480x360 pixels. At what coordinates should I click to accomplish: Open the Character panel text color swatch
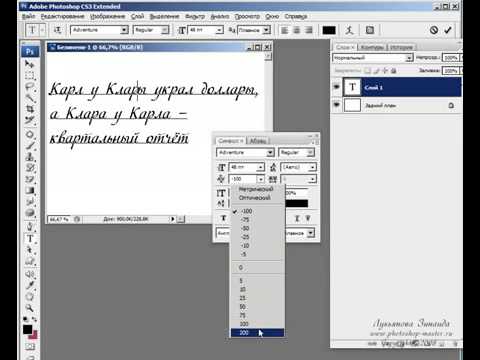(x=297, y=203)
